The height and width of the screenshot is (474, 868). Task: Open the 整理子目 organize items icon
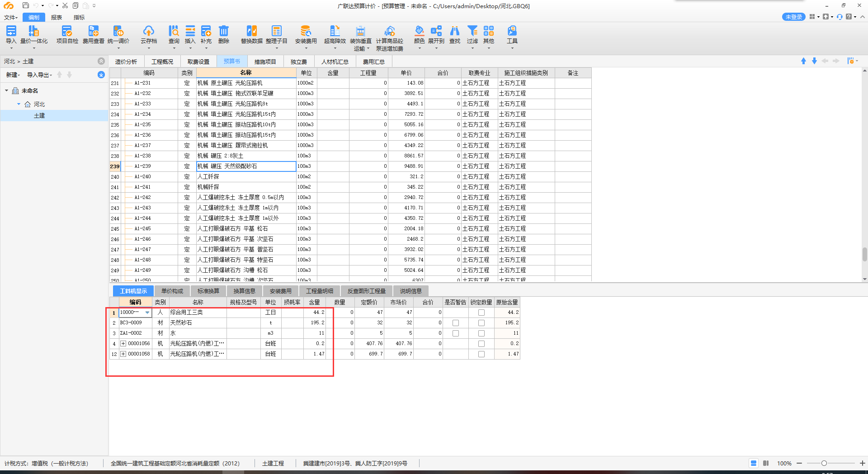tap(277, 35)
